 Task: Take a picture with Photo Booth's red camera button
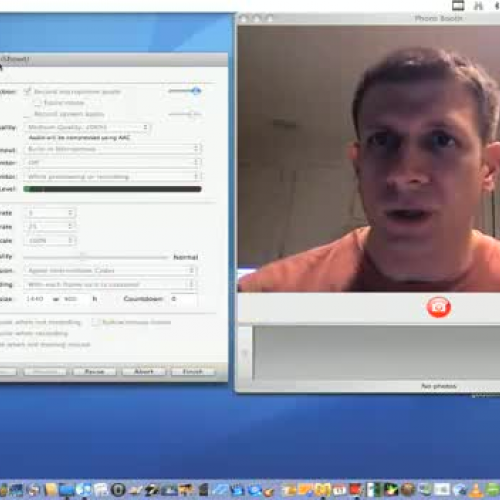[x=439, y=307]
